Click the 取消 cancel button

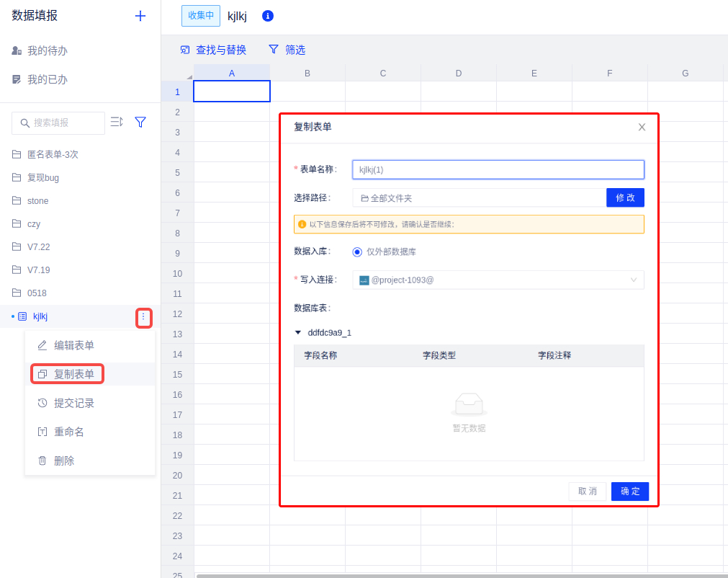tap(587, 492)
